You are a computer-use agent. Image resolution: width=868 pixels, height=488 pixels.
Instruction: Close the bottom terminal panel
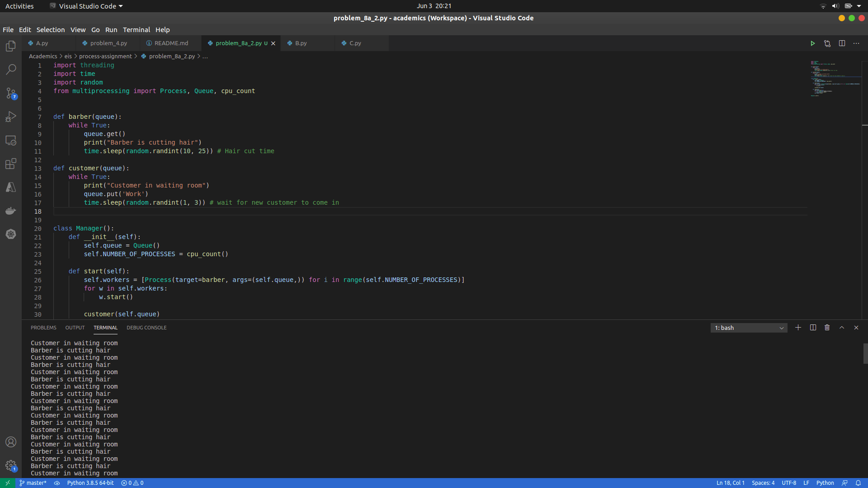[856, 328]
